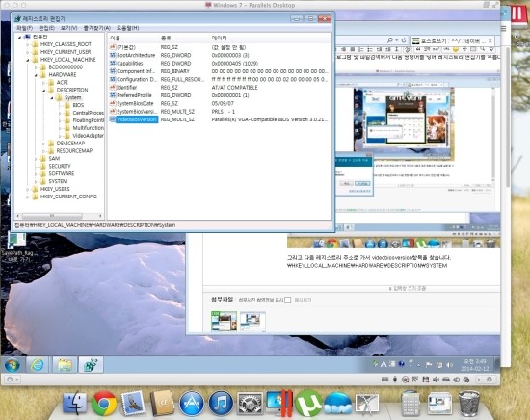Click the IE refresh button

404,40
